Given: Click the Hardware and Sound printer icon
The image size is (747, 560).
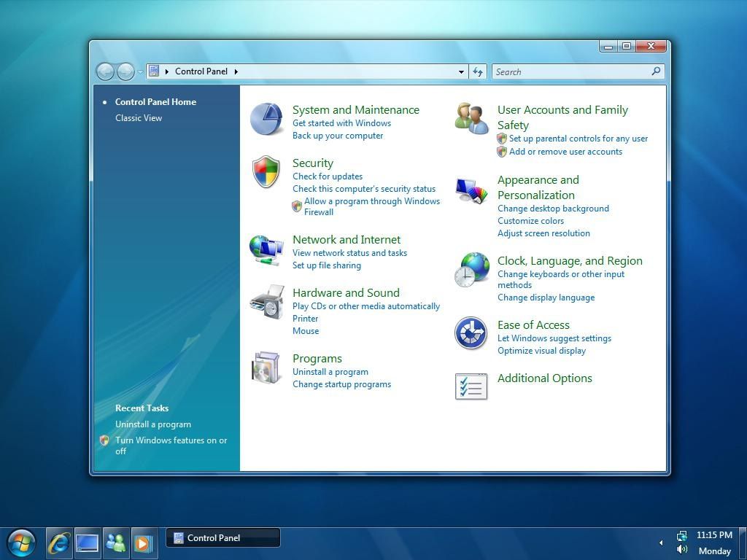Looking at the screenshot, I should pyautogui.click(x=267, y=302).
